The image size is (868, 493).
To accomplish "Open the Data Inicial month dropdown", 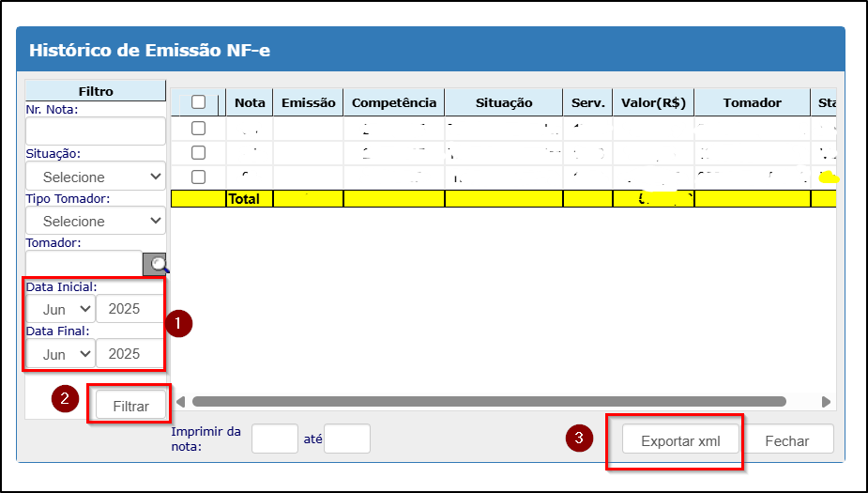I will pos(61,309).
